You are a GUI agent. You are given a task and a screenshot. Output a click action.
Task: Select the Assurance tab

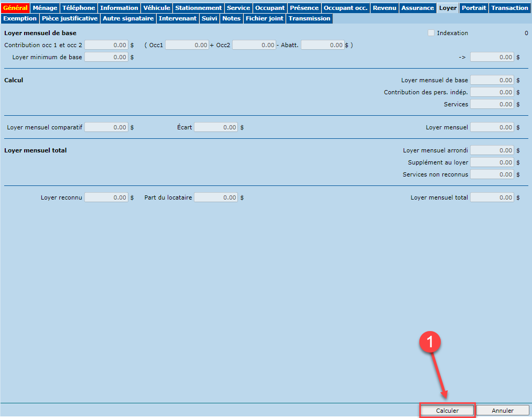tap(418, 8)
